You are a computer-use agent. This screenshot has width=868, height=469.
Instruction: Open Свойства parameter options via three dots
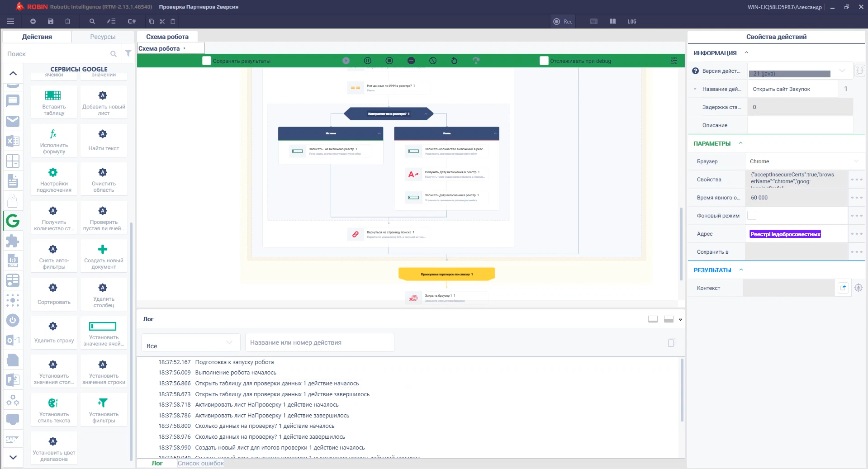click(856, 180)
